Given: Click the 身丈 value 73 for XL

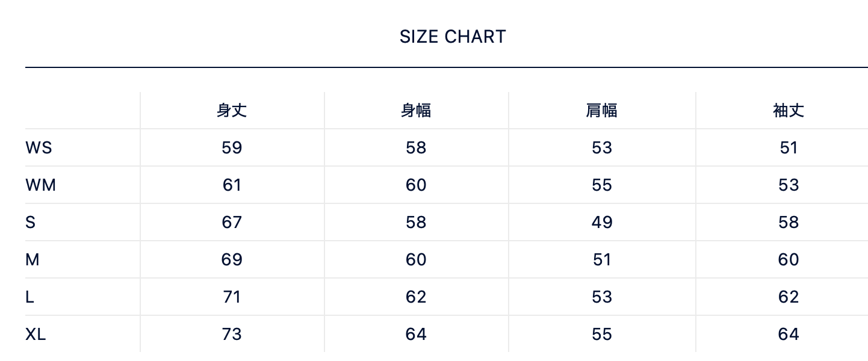Looking at the screenshot, I should coord(232,335).
